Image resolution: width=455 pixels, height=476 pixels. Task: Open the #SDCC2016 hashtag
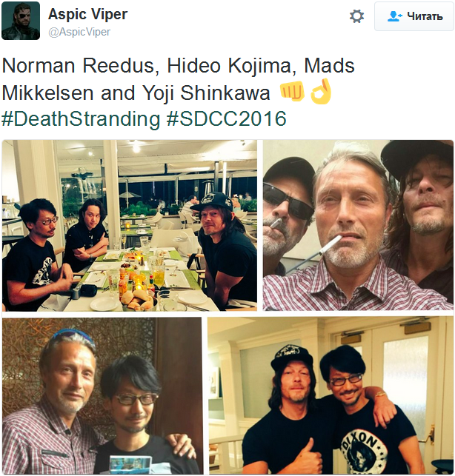227,118
